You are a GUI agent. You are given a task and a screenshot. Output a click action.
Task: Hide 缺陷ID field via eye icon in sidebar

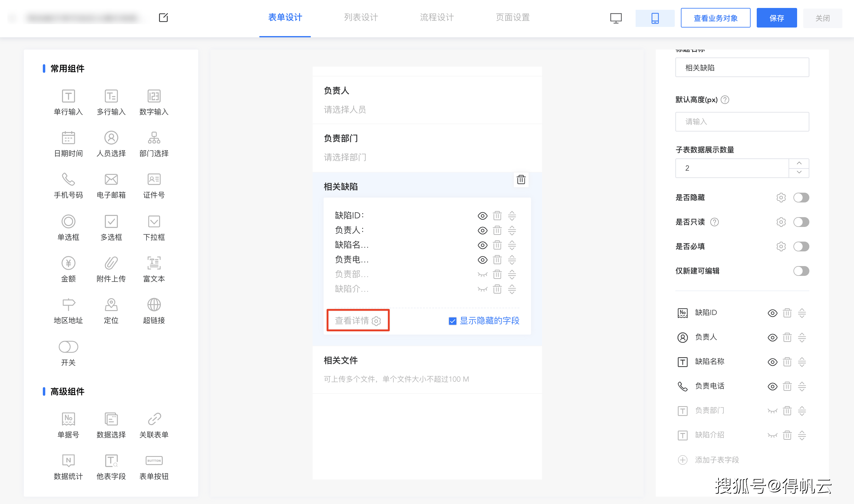tap(772, 313)
